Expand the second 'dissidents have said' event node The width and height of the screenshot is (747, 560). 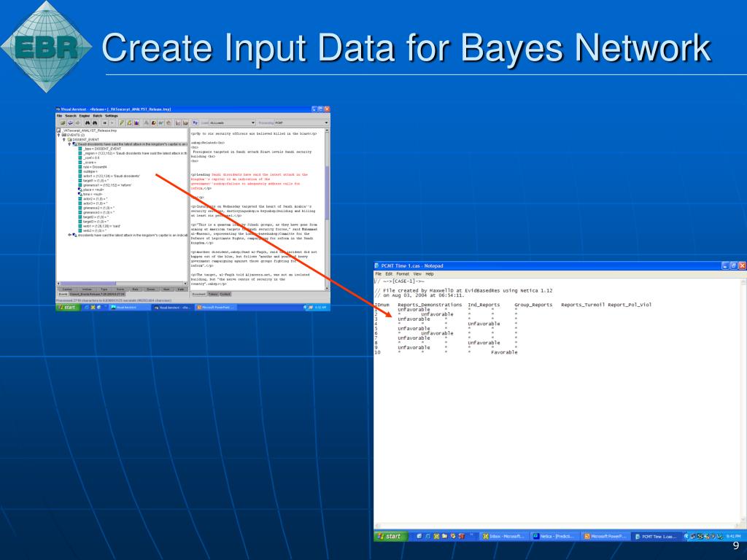pyautogui.click(x=69, y=236)
